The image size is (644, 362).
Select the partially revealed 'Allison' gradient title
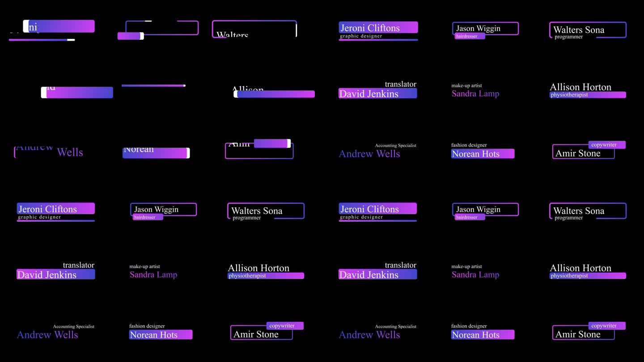[x=274, y=92]
